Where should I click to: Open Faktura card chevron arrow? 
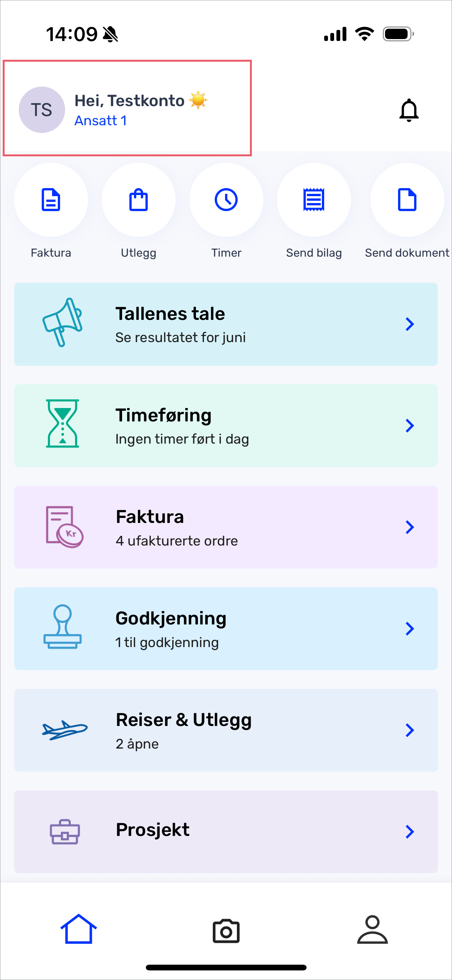[410, 527]
